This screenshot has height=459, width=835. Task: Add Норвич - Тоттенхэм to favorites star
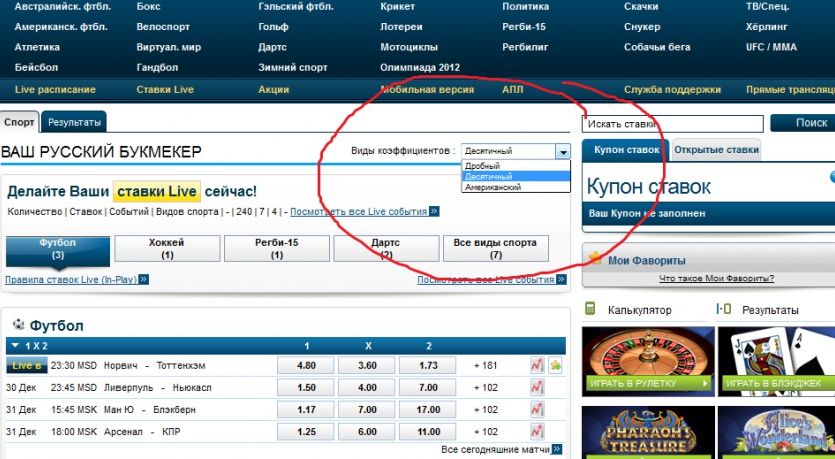(x=555, y=365)
